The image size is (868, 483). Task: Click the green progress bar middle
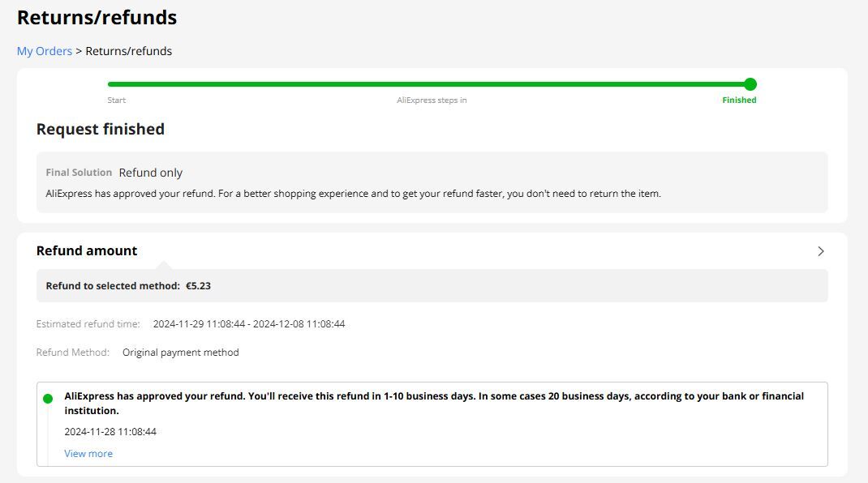point(429,84)
